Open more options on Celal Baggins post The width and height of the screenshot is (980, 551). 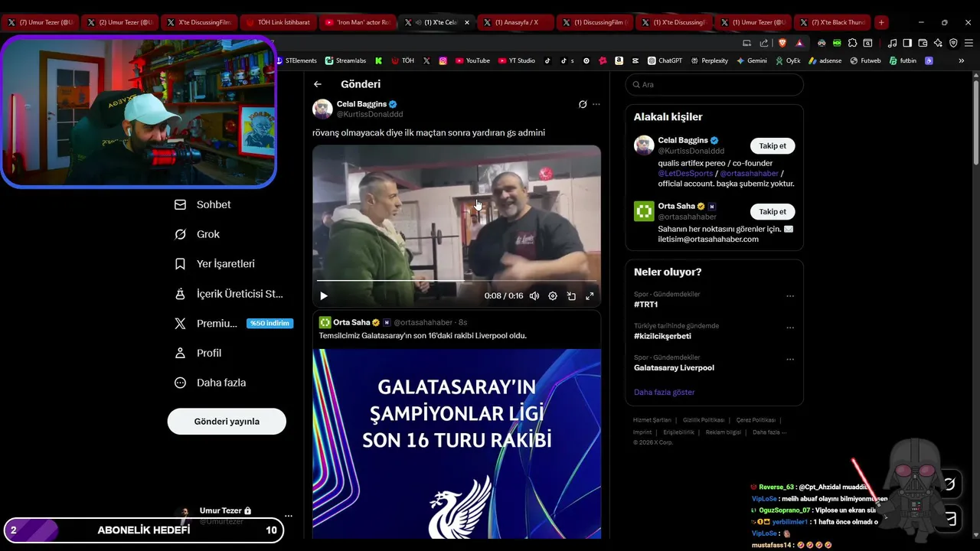596,104
